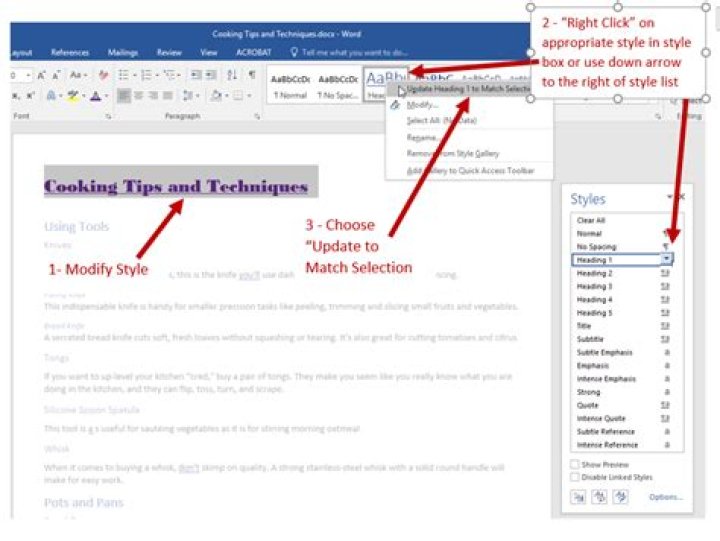Select Intense Quote in the Styles list
This screenshot has width=720, height=541.
(x=623, y=418)
